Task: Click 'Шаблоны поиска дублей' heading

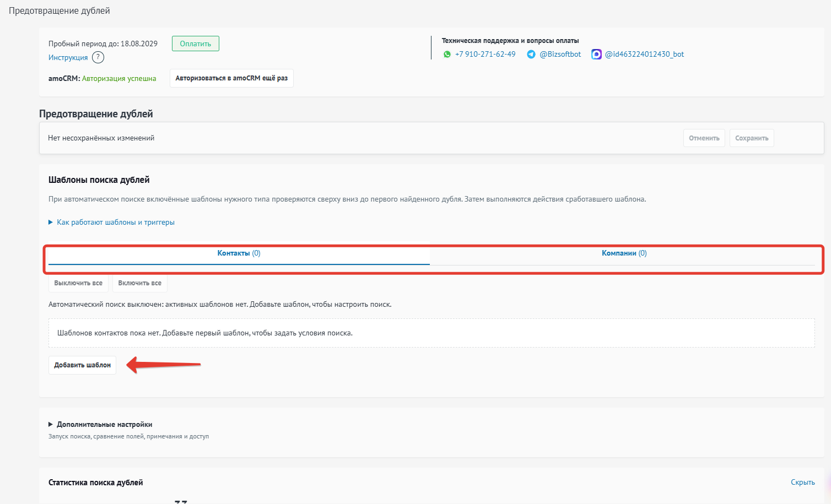Action: [x=99, y=180]
